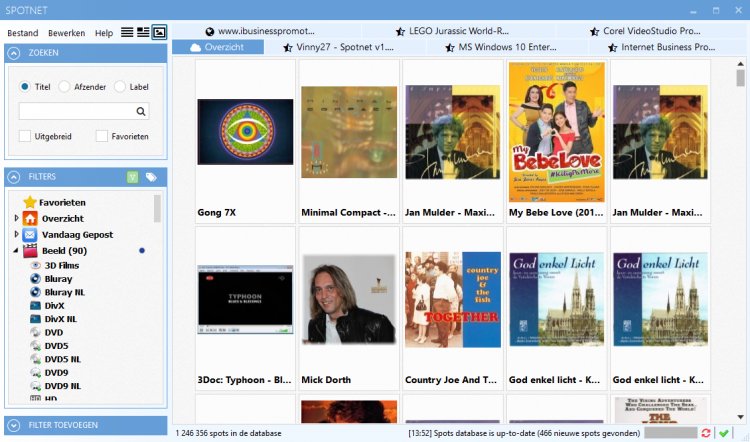Viewport: 750px width, 442px height.
Task: Click the DVD9 NL disc icon
Action: tap(35, 386)
